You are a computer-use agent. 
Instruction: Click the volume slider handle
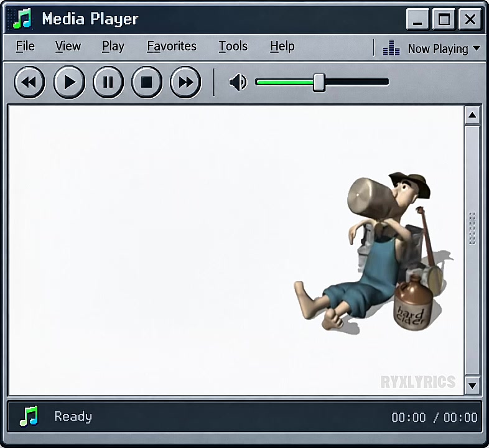tap(319, 82)
